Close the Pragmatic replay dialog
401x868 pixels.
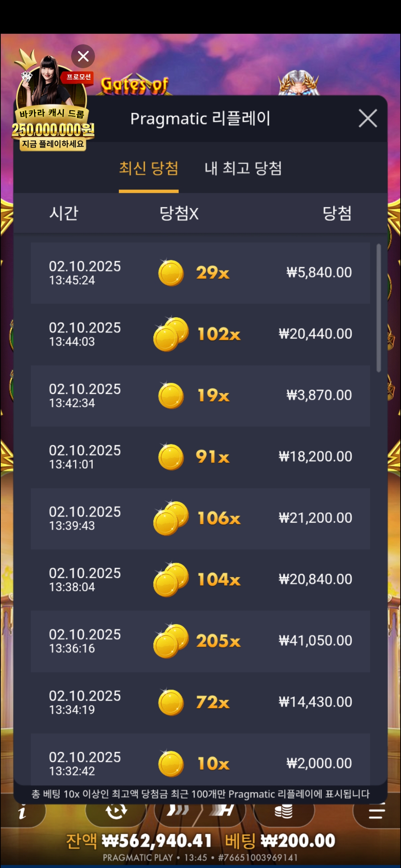(368, 118)
